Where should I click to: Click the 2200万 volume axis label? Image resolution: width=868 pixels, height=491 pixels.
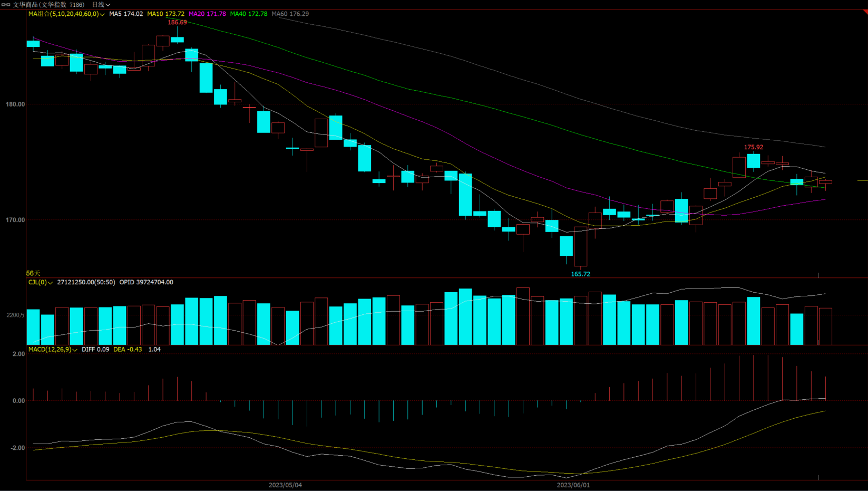[x=15, y=315]
